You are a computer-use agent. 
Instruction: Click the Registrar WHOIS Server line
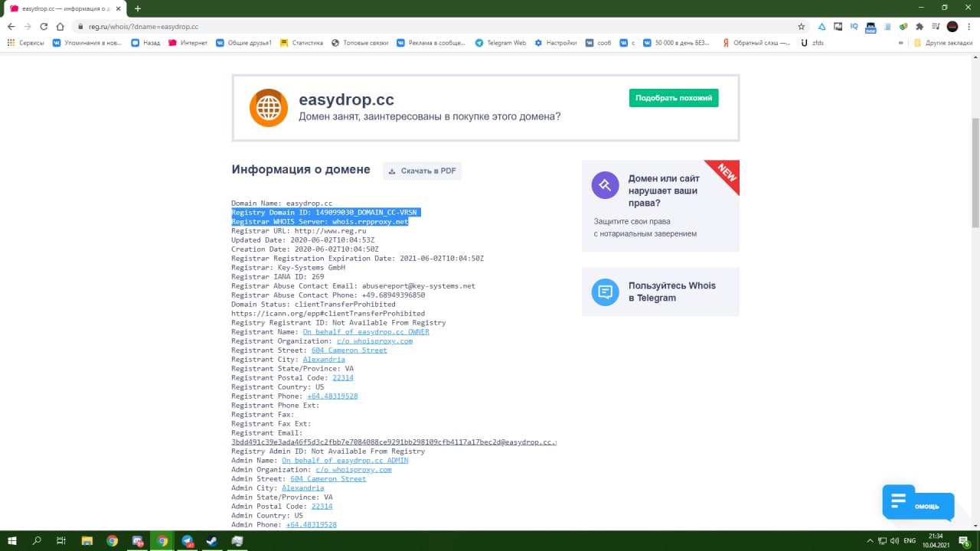pos(320,222)
